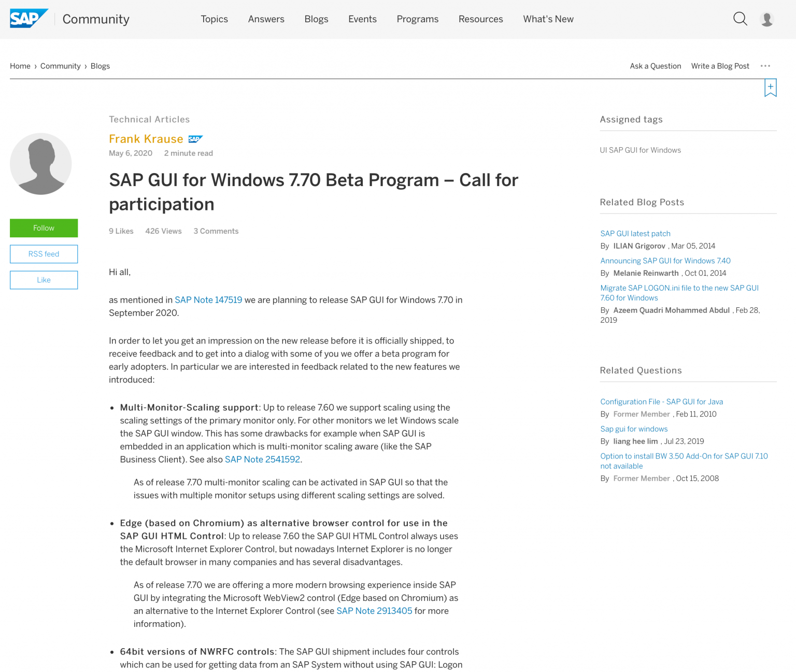Navigate Home via the breadcrumb
Image resolution: width=796 pixels, height=672 pixels.
pos(20,66)
